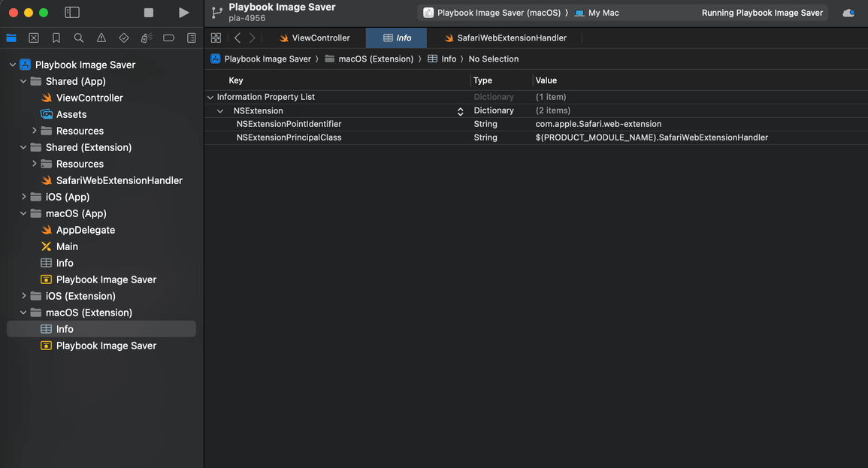Stop the running app
Screen dimensions: 868x468
[x=148, y=12]
